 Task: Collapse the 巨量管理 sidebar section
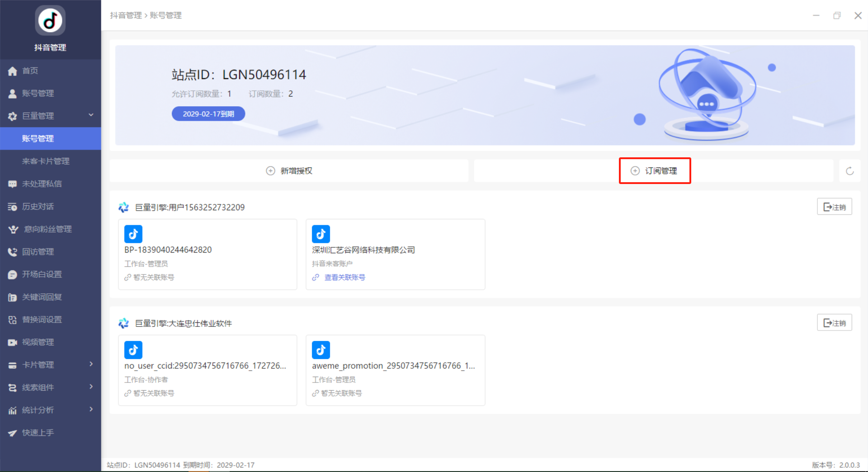click(91, 115)
